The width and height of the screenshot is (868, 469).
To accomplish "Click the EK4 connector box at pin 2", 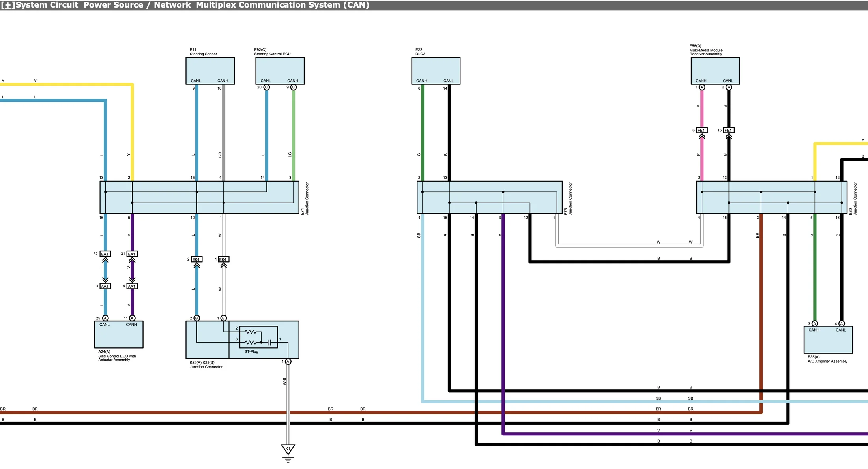I will pos(196,259).
